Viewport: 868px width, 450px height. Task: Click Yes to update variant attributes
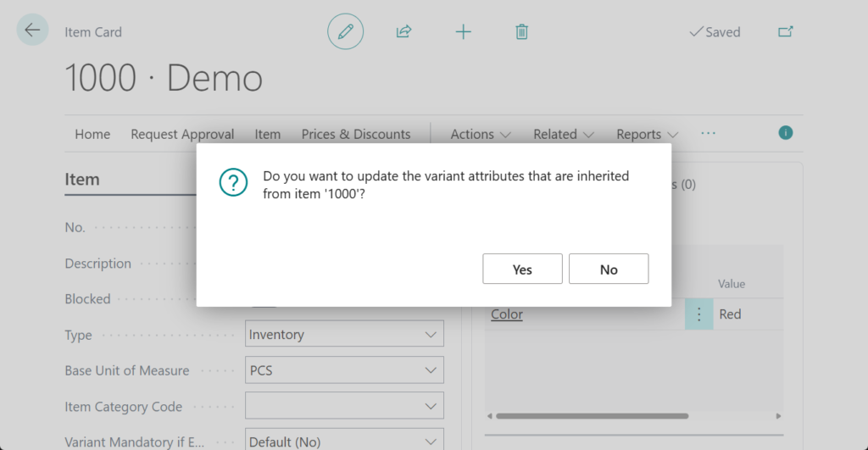[522, 269]
